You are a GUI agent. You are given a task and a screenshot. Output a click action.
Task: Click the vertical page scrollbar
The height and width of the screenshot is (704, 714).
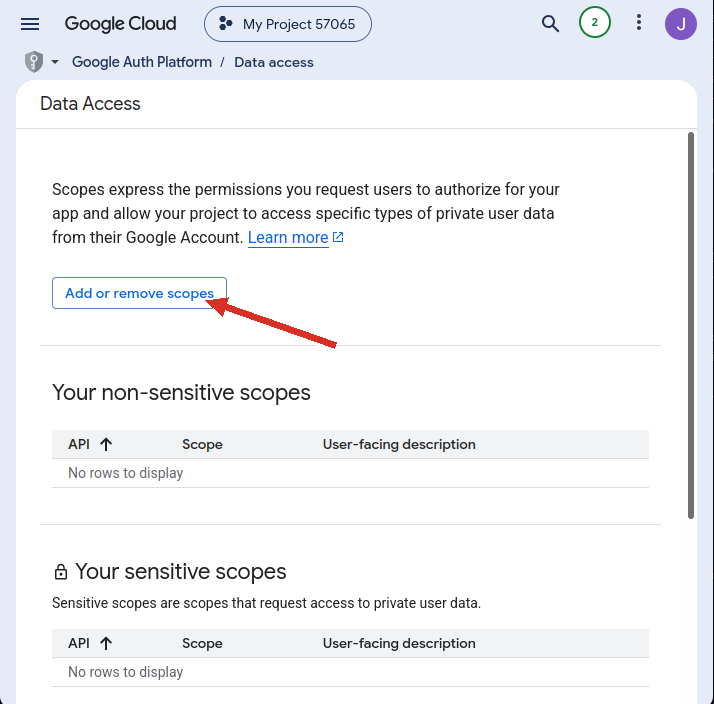point(691,325)
